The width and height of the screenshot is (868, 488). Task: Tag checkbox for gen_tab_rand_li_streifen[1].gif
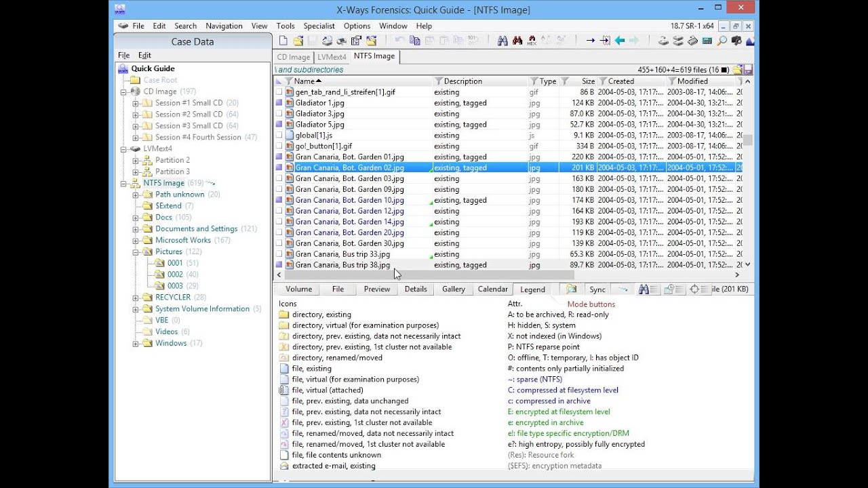click(279, 91)
